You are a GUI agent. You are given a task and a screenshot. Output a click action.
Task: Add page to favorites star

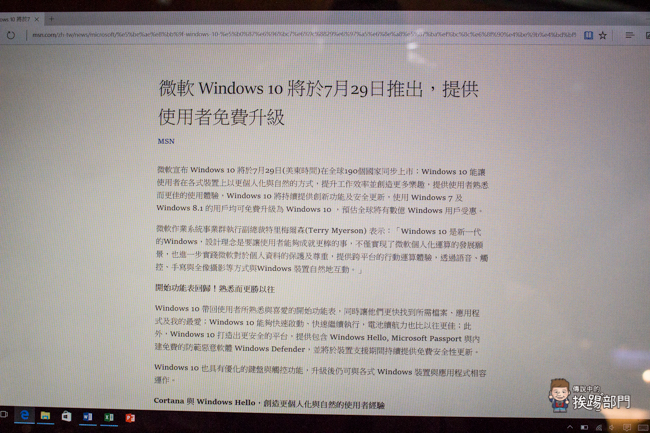[x=603, y=36]
